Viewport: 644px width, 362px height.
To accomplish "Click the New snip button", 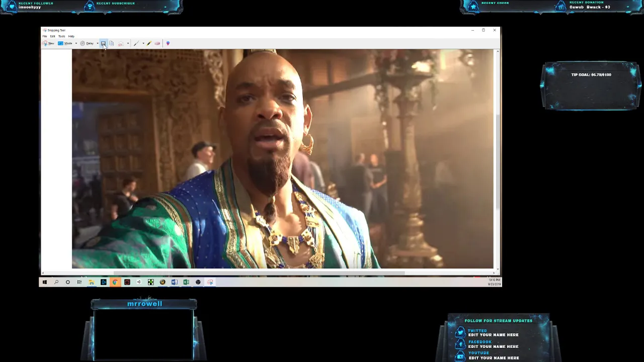I will [48, 43].
